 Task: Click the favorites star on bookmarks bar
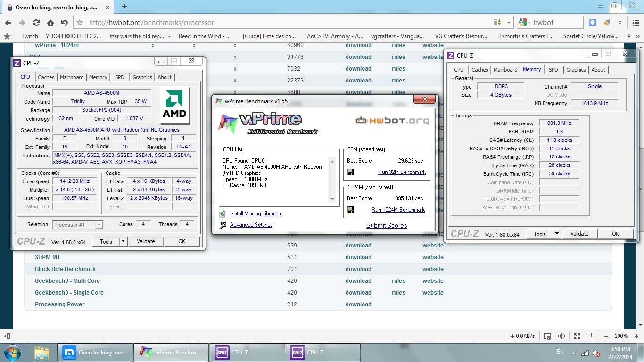coord(7,36)
